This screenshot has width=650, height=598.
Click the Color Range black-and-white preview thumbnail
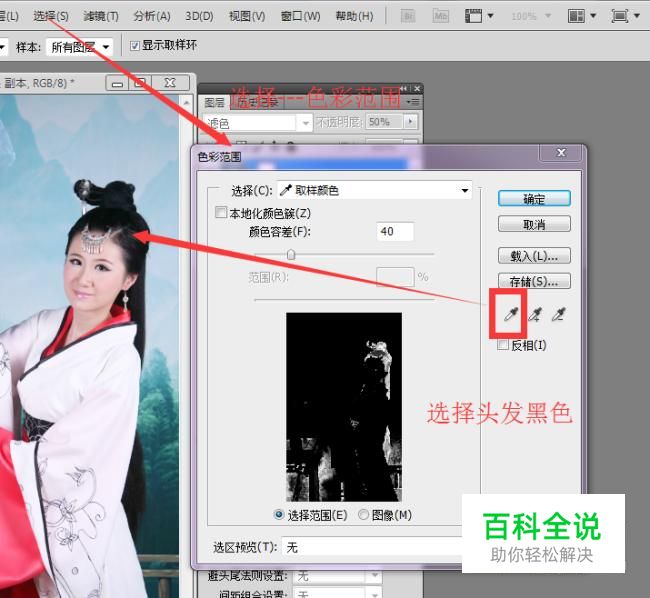[x=344, y=407]
